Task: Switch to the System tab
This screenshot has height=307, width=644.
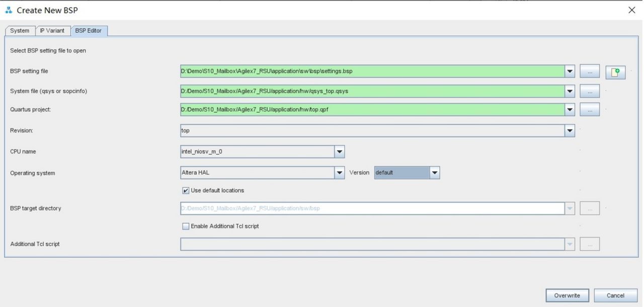Action: tap(20, 31)
